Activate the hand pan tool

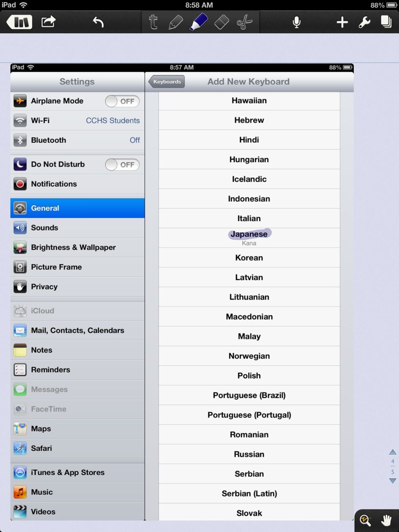(386, 521)
